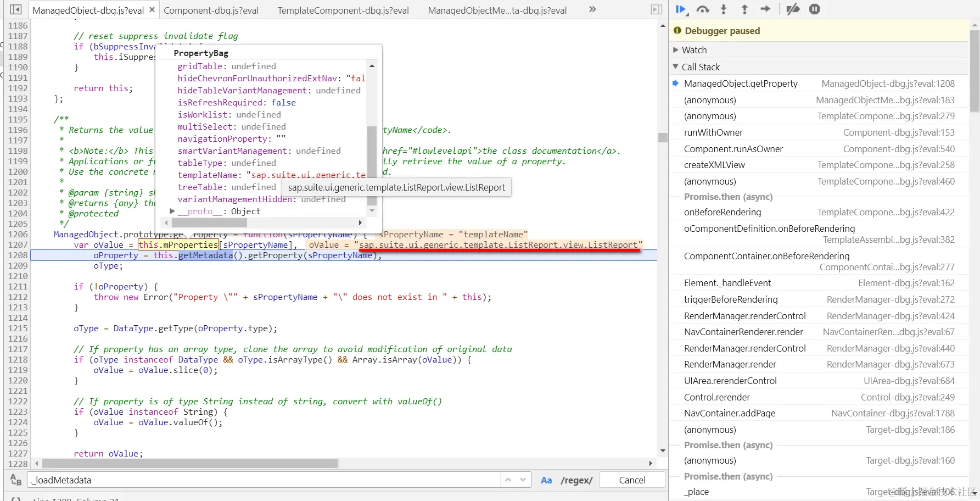980x501 pixels.
Task: Set breakpoint on line 1212
Action: (18, 297)
